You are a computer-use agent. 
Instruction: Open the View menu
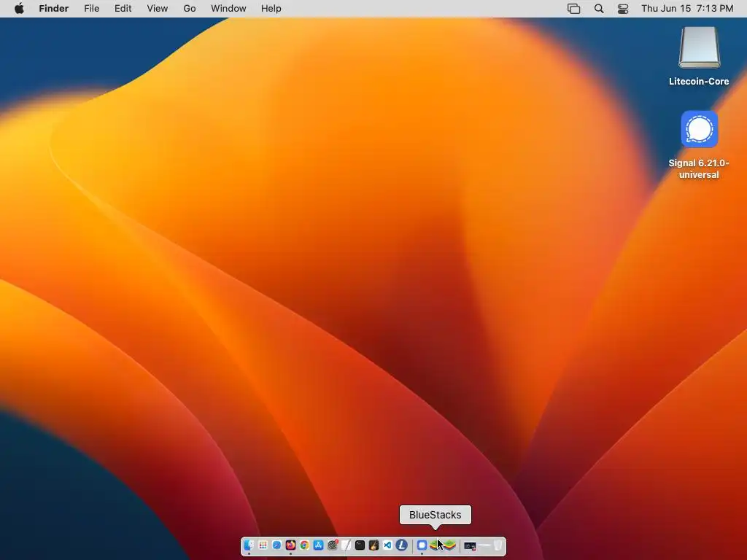(x=158, y=9)
